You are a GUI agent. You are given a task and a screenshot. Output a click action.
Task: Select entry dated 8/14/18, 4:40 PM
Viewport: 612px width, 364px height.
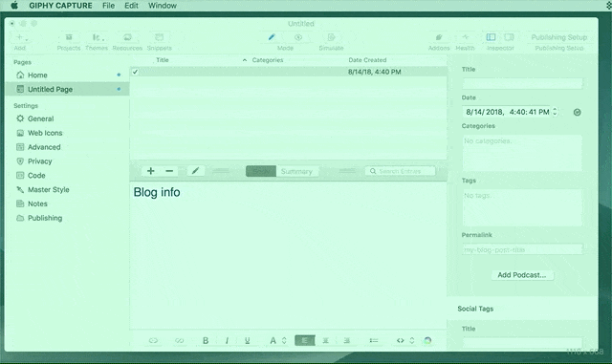[x=289, y=72]
